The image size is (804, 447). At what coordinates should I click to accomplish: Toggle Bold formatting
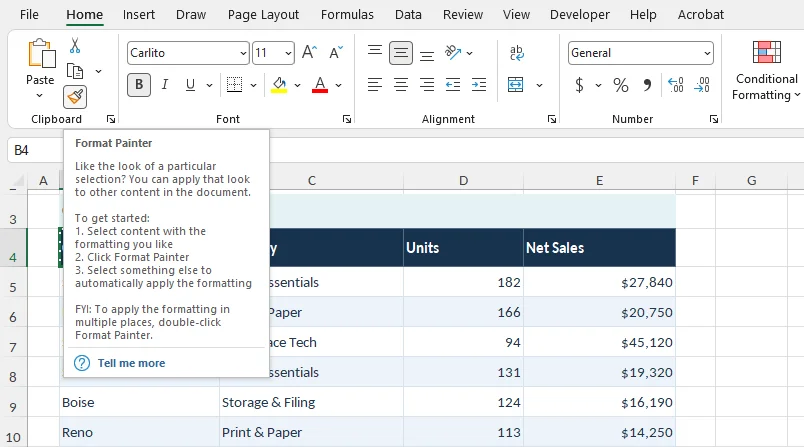pyautogui.click(x=139, y=85)
